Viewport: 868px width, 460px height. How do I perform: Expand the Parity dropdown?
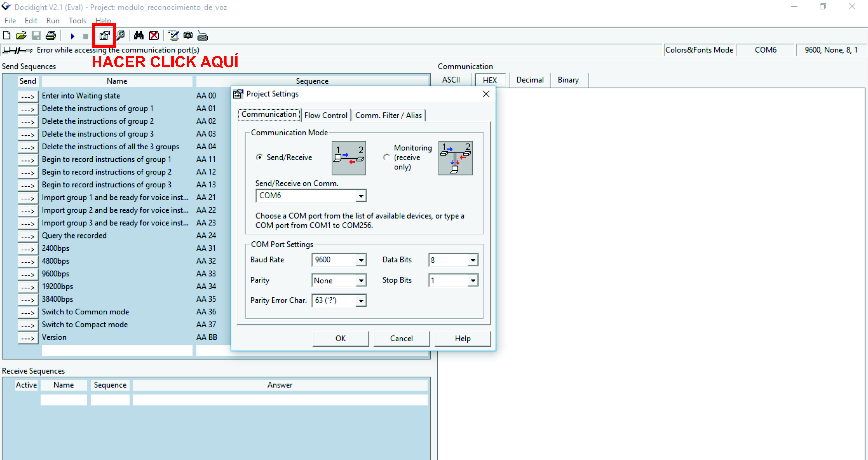[361, 280]
